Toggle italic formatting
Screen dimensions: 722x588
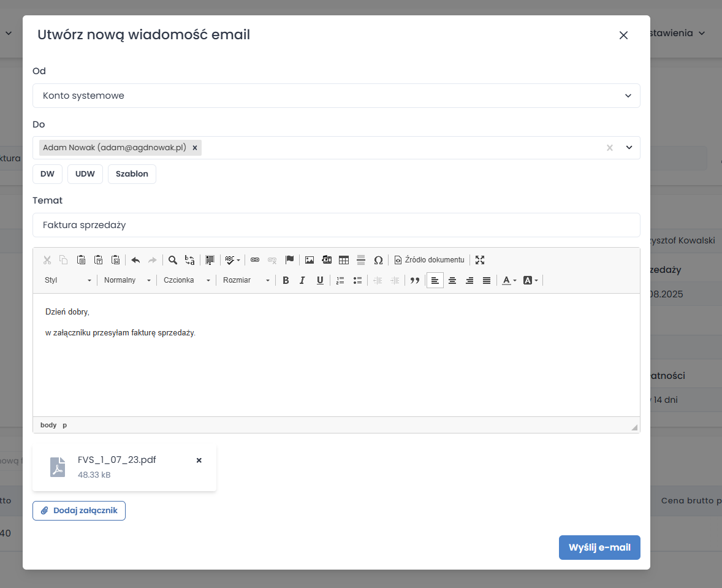[302, 280]
